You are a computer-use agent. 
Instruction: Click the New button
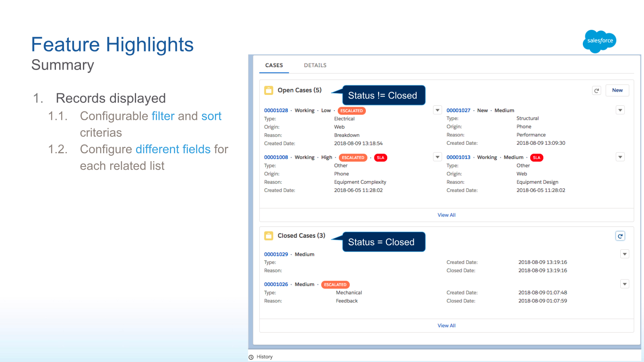coord(617,90)
